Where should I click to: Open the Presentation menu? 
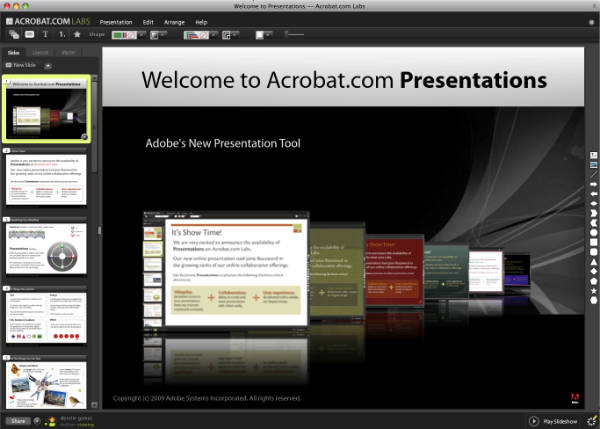116,22
